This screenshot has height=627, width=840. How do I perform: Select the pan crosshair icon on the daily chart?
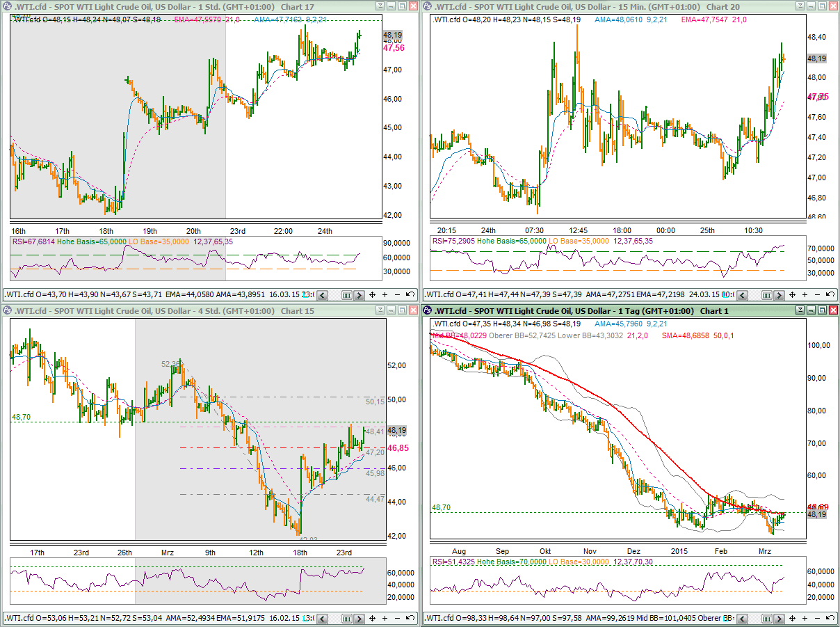pos(793,617)
